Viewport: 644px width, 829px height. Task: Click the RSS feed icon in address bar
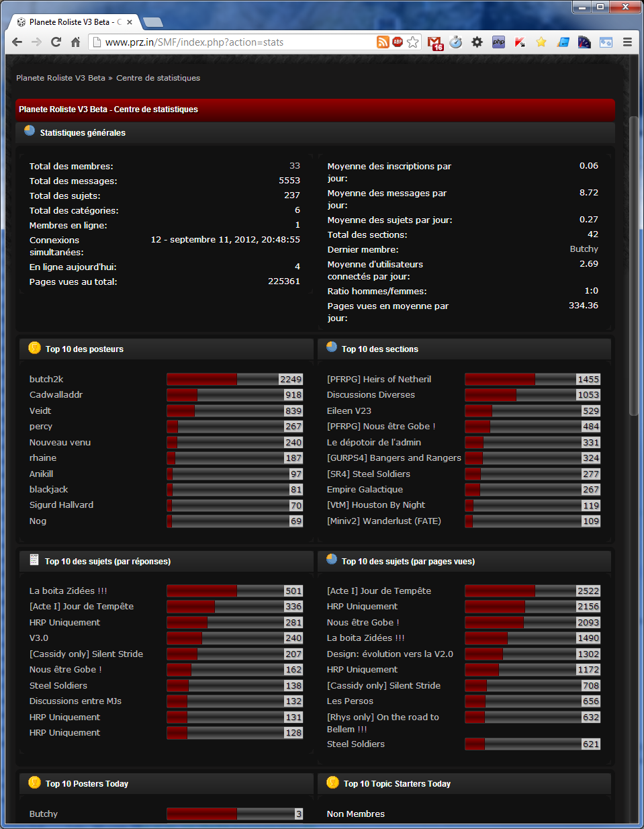coord(383,42)
